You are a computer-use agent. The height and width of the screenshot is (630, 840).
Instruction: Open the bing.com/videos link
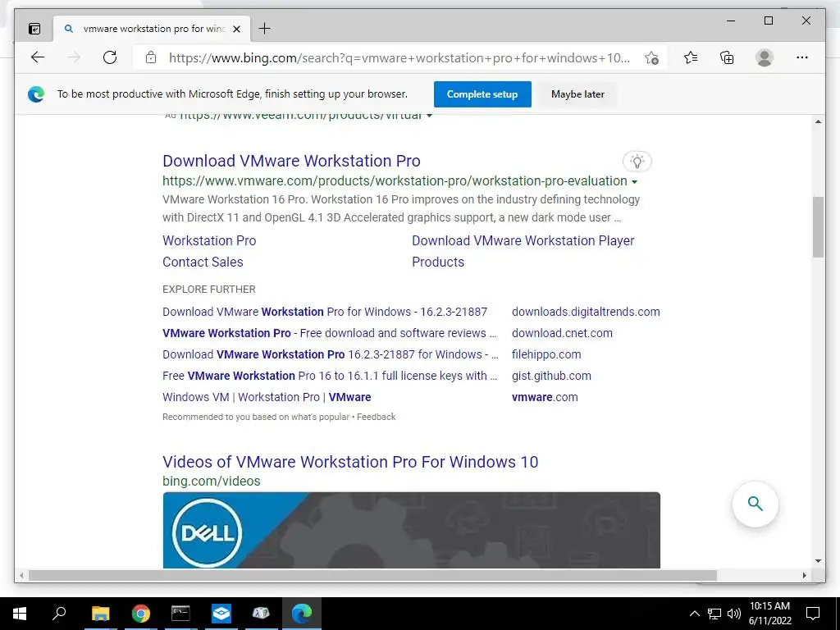(x=211, y=481)
